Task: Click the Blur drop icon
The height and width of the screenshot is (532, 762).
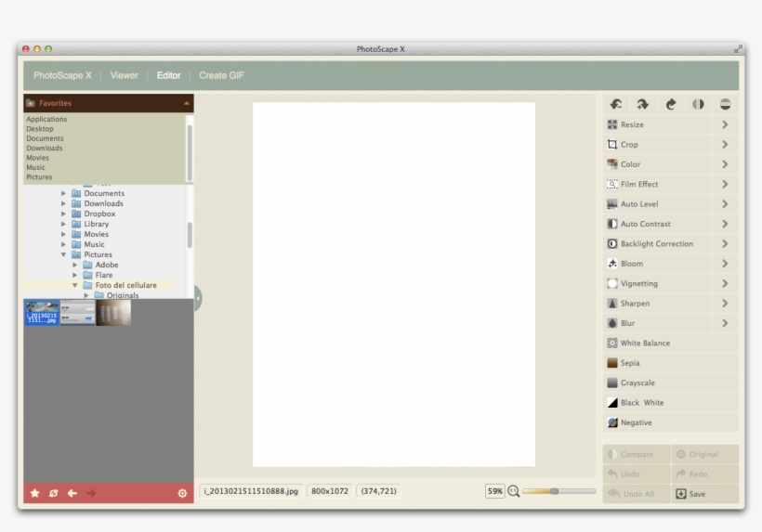Action: (612, 324)
